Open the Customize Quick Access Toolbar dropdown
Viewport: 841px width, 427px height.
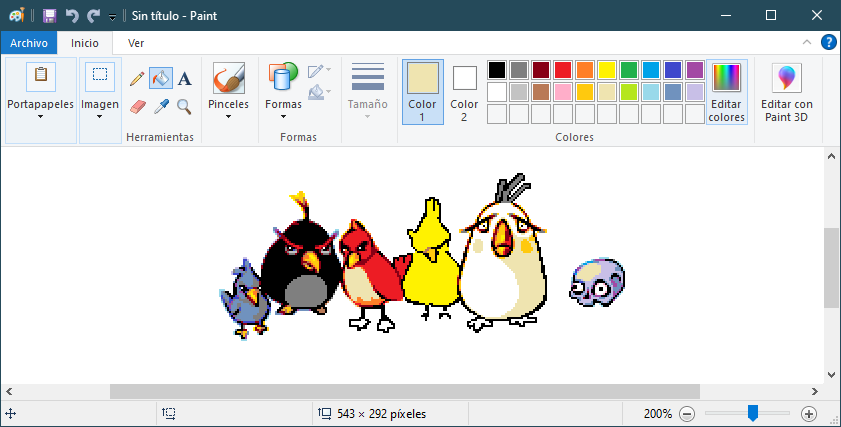pos(113,17)
